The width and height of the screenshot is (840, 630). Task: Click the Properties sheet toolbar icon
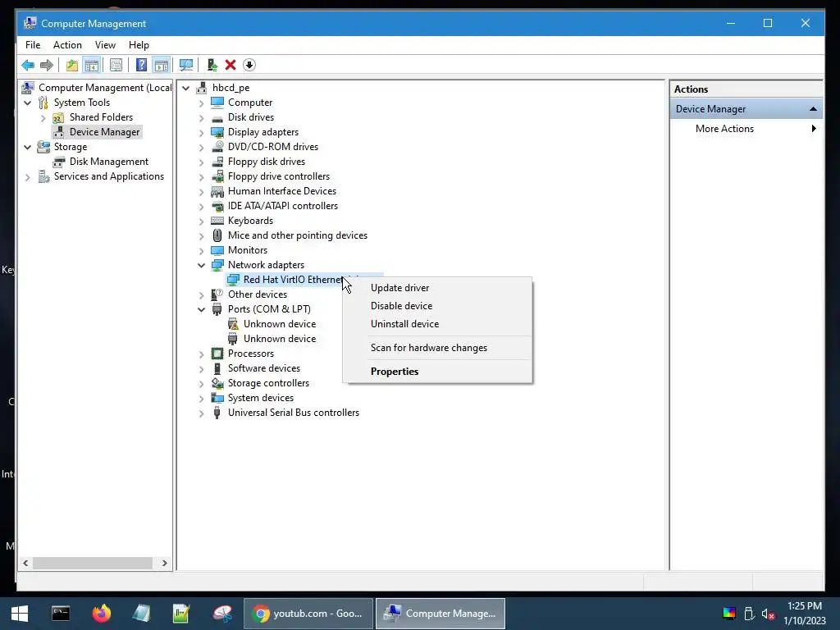coord(116,66)
